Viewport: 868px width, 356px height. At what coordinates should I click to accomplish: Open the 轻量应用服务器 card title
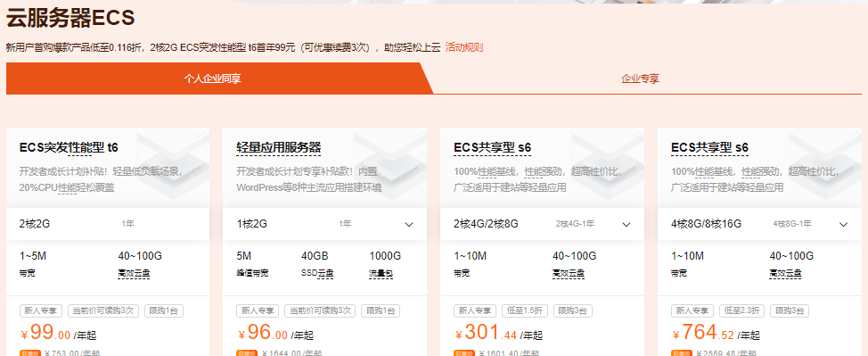point(278,147)
